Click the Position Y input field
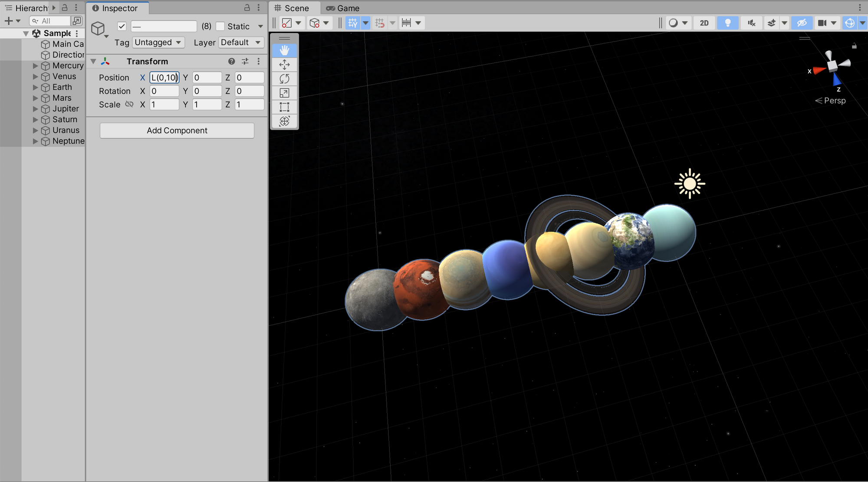The image size is (868, 482). [x=207, y=78]
